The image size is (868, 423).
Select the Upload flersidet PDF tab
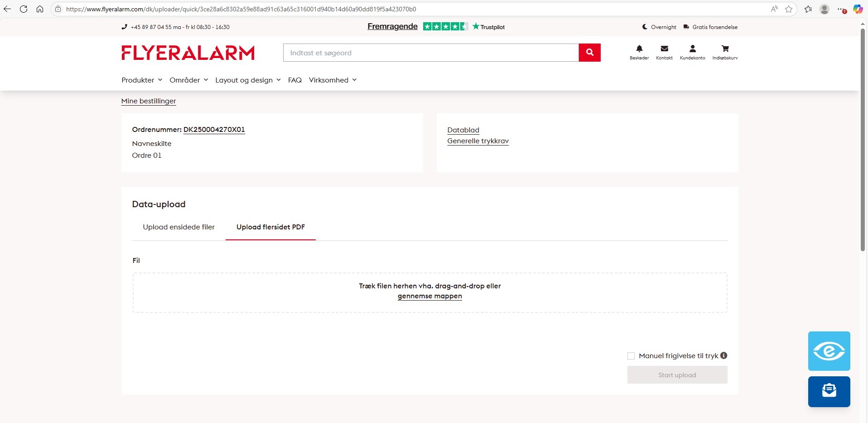(x=270, y=227)
